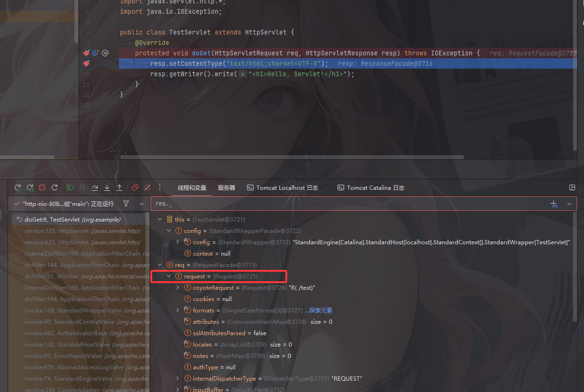Open the thread filter funnel icon
Viewport: 584px width, 392px height.
point(126,204)
